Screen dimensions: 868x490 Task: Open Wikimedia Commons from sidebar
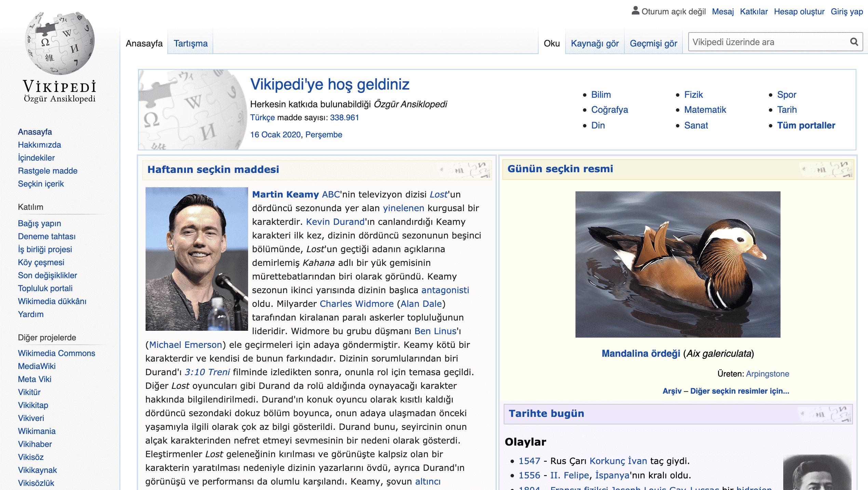pyautogui.click(x=57, y=353)
